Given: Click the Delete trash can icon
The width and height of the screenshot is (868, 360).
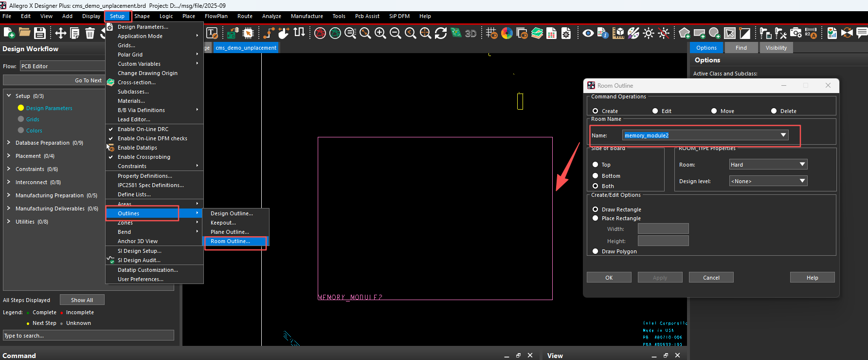Looking at the screenshot, I should pyautogui.click(x=90, y=33).
